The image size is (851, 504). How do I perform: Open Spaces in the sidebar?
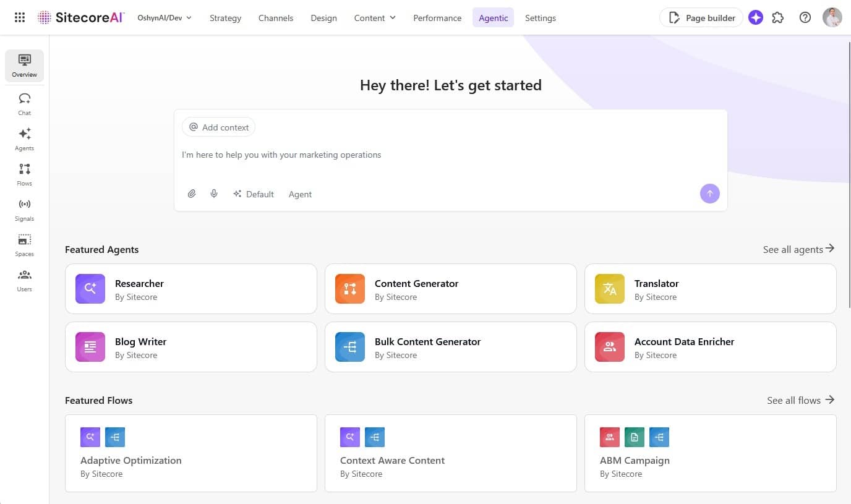tap(24, 245)
